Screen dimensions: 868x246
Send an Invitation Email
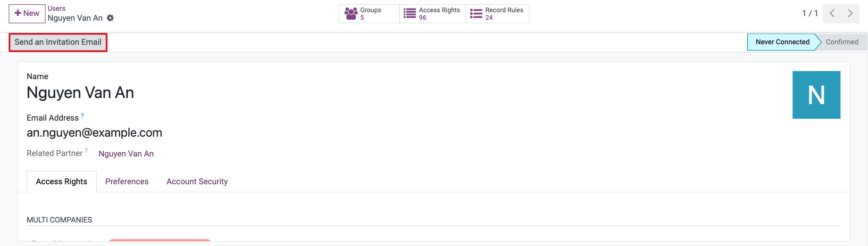58,42
